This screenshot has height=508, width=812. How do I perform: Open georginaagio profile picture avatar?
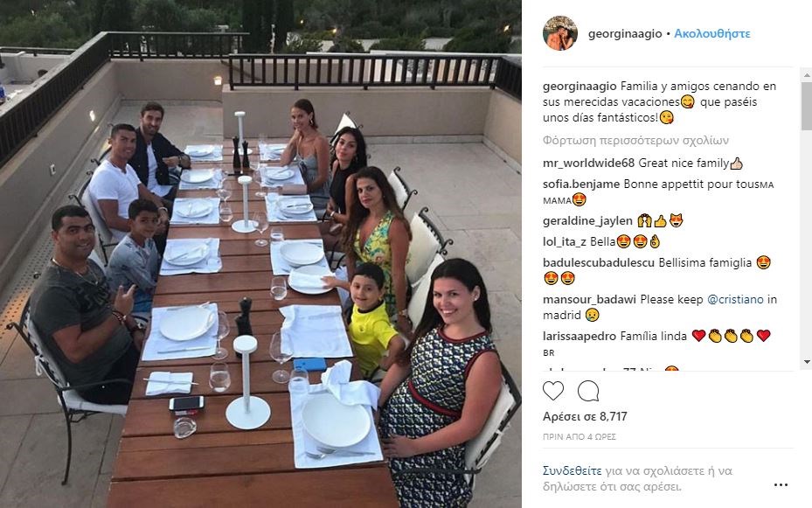pos(559,33)
